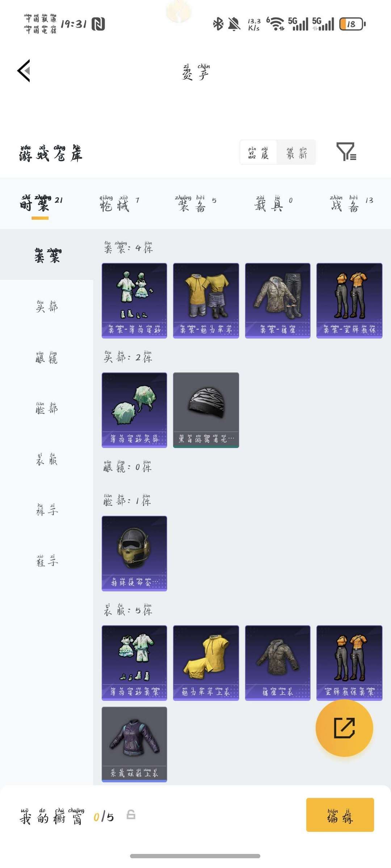Tap the NFC status bar icon
The image size is (391, 868).
click(x=98, y=24)
